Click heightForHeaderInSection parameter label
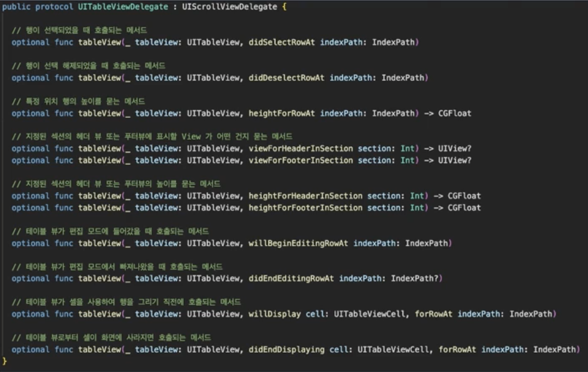The width and height of the screenshot is (588, 372). (x=305, y=196)
